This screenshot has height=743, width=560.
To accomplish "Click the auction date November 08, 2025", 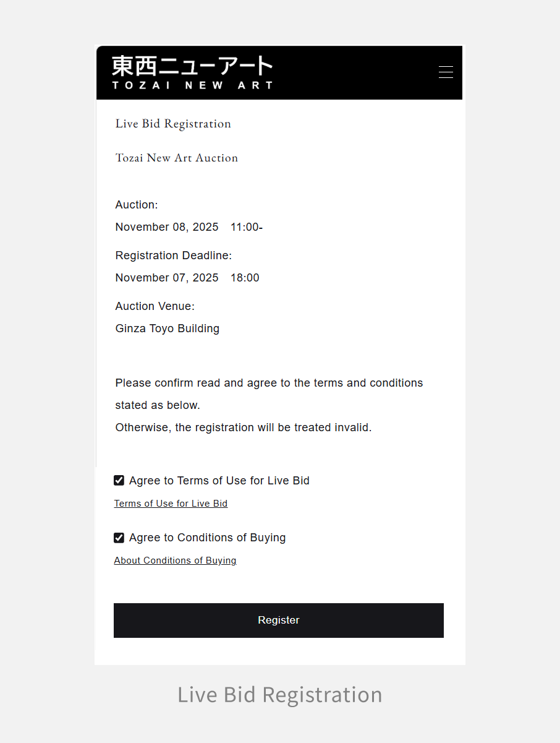I will coord(167,227).
